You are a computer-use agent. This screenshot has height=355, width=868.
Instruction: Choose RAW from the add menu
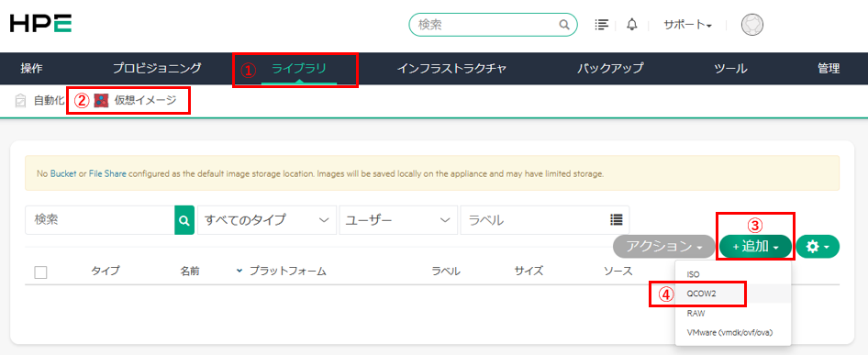(x=733, y=313)
